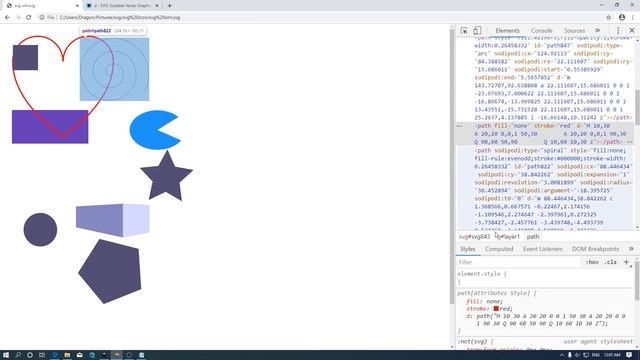Image resolution: width=640 pixels, height=360 pixels.
Task: Open the Windows notification center
Action: (629, 355)
